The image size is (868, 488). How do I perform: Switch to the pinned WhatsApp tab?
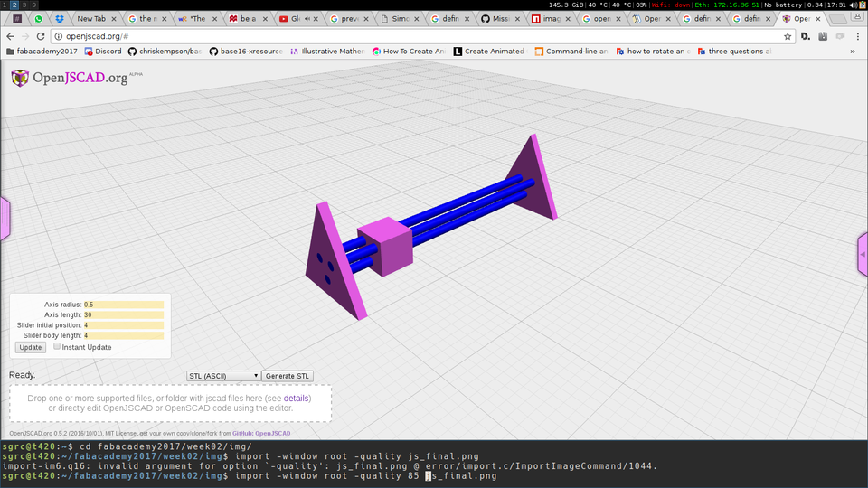(38, 19)
